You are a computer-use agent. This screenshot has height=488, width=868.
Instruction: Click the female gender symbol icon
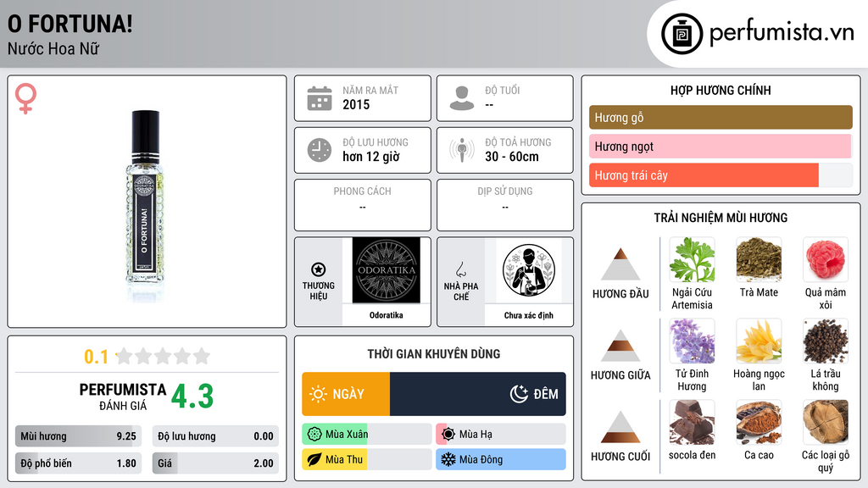pyautogui.click(x=25, y=98)
